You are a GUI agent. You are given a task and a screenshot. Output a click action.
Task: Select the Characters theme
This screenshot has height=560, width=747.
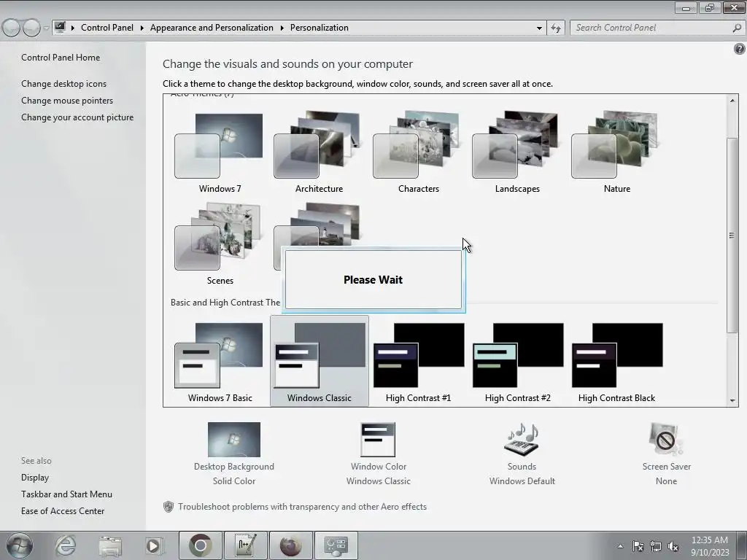tap(418, 152)
